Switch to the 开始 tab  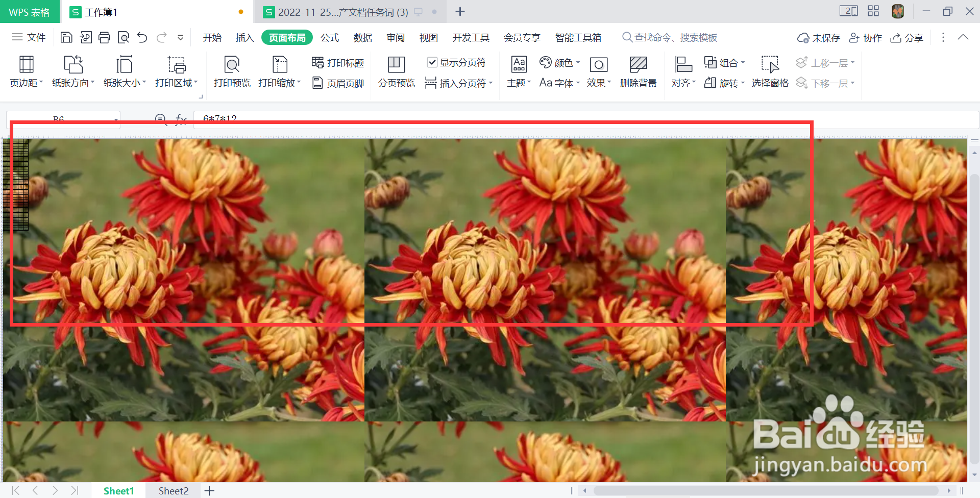(x=212, y=38)
